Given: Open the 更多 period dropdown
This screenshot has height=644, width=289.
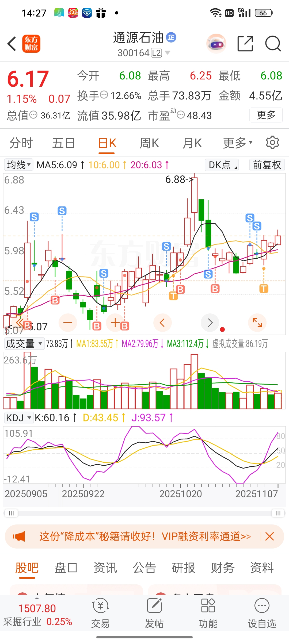Looking at the screenshot, I should click(238, 143).
